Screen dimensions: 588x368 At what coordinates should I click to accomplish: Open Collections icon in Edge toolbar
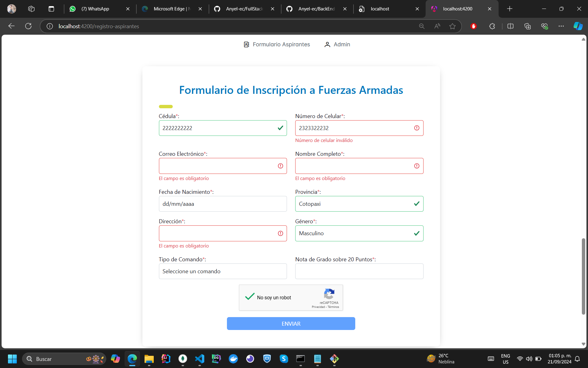(527, 26)
